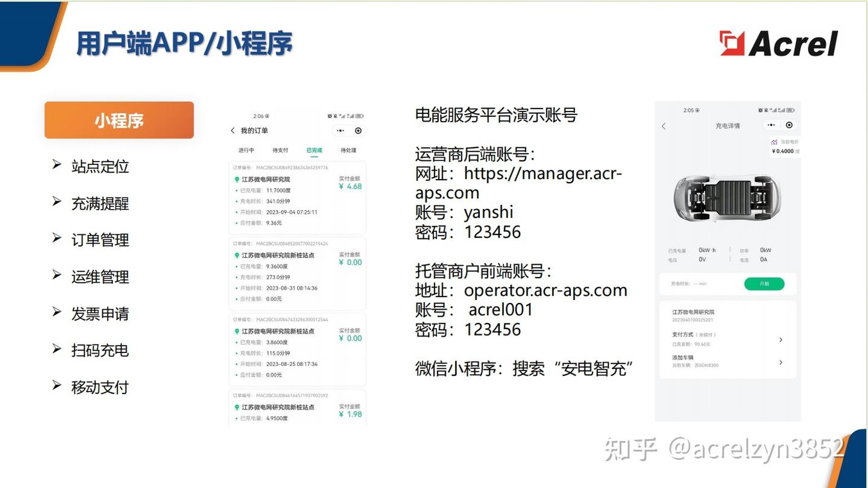The image size is (868, 488).
Task: Click the 运营商后端账号 label
Action: pyautogui.click(x=475, y=154)
